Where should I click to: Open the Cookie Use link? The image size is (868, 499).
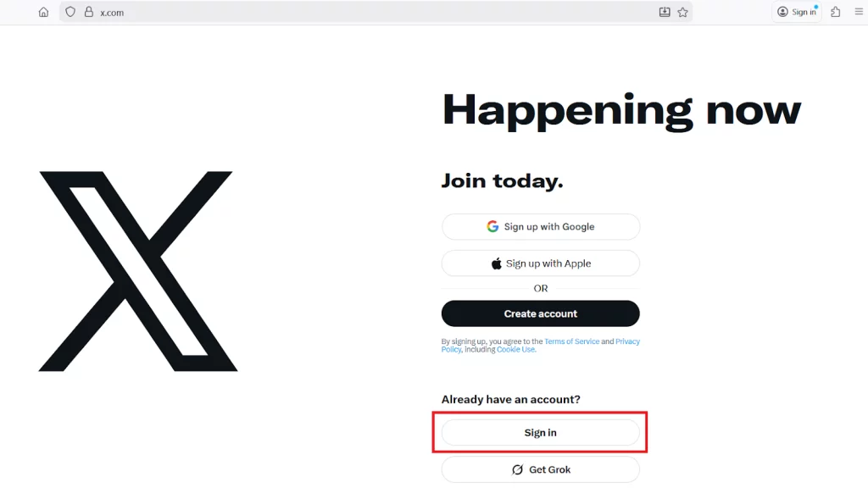tap(515, 349)
